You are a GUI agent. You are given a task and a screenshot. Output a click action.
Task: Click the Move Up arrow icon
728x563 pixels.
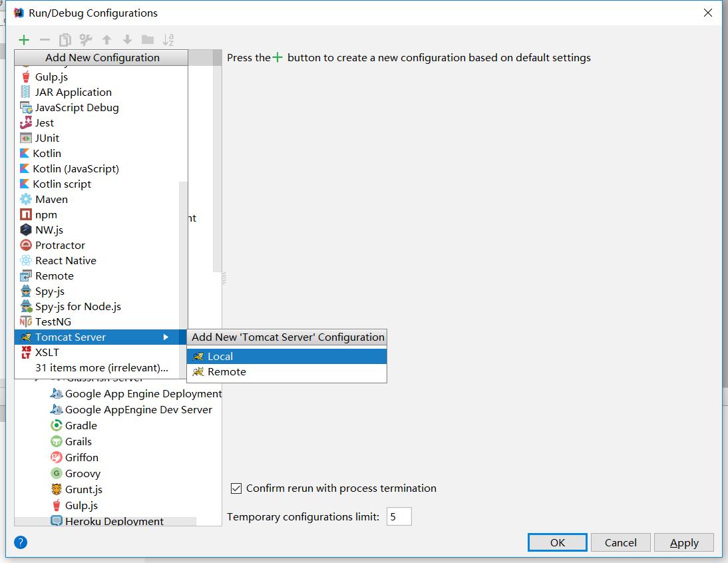[x=106, y=40]
